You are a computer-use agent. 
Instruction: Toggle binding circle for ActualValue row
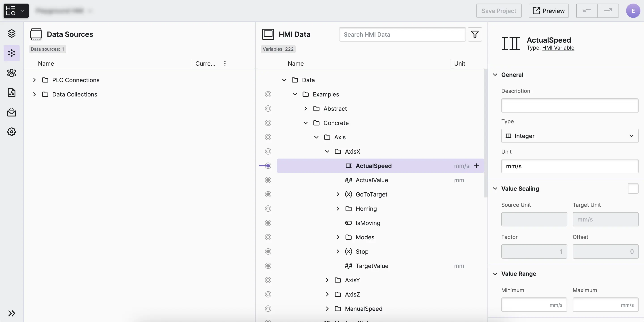click(268, 180)
